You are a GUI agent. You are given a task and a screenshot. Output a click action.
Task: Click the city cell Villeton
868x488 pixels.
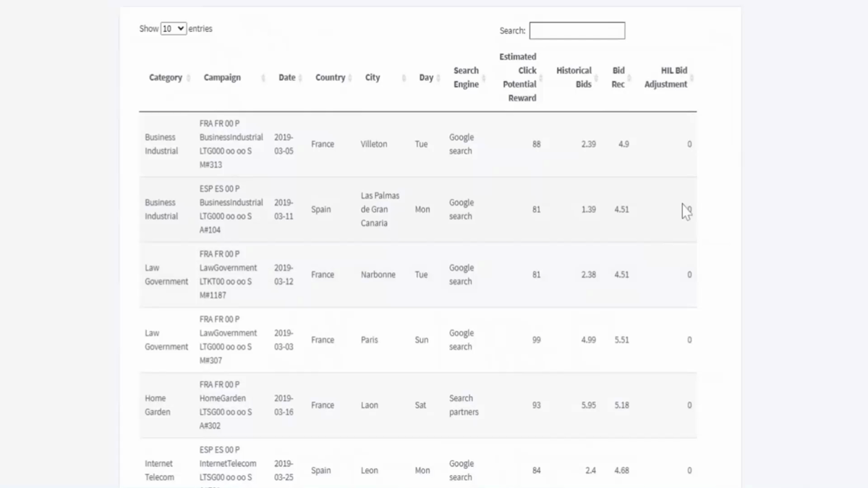[x=374, y=144]
